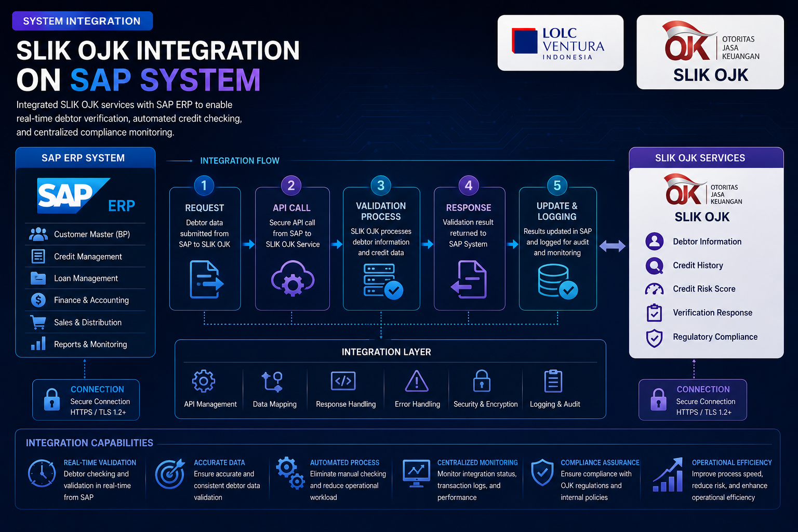The image size is (798, 532).
Task: Click the Loan Management folder icon
Action: [x=38, y=278]
